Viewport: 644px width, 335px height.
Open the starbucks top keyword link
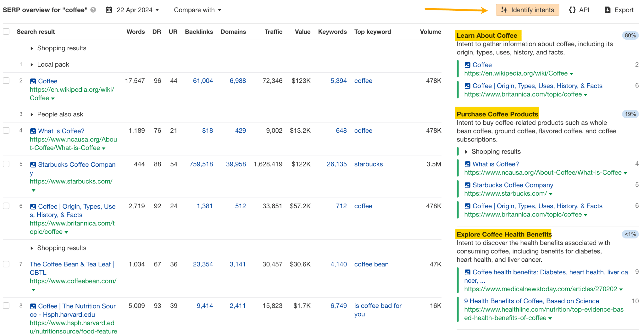[x=368, y=164]
